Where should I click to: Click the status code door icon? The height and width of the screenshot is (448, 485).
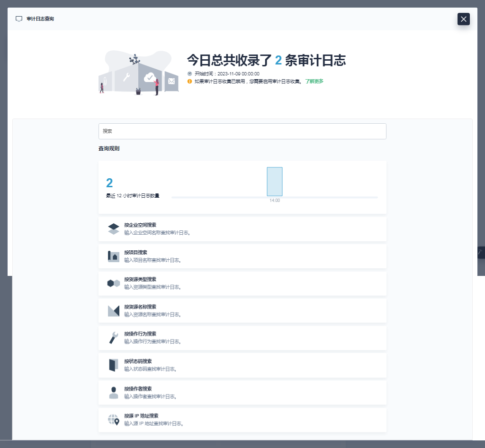click(114, 366)
